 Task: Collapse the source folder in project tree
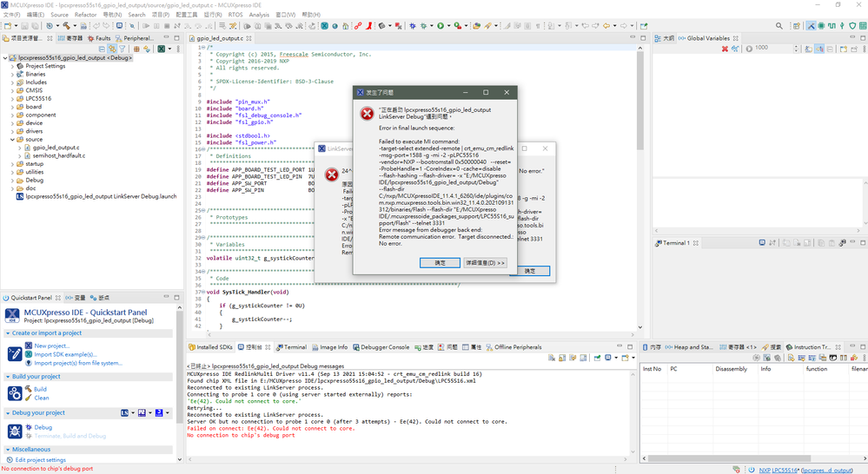[13, 140]
